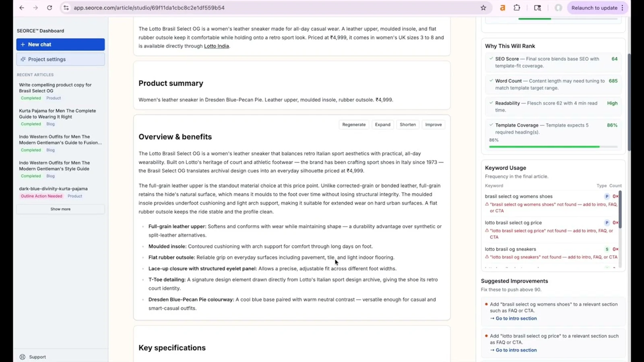Click the S badge for 'lotto brasil og sneakers'
Image resolution: width=644 pixels, height=362 pixels.
[x=607, y=249]
